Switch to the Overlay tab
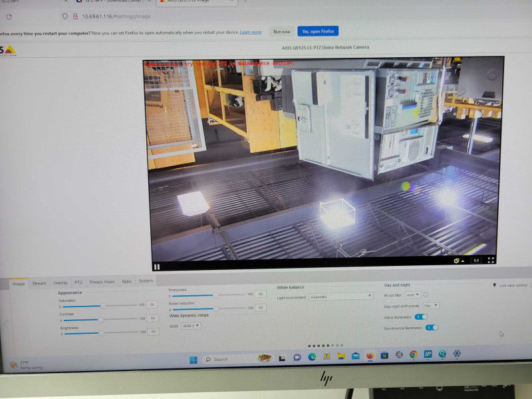The height and width of the screenshot is (399, 532). coord(61,283)
